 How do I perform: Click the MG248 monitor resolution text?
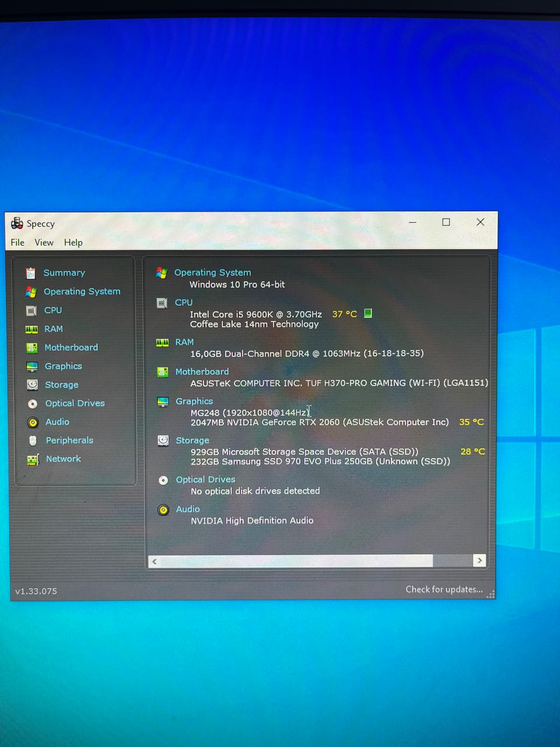[250, 413]
